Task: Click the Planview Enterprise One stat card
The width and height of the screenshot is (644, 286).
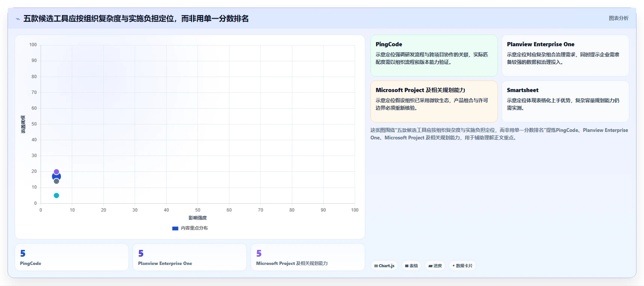Action: pos(190,257)
